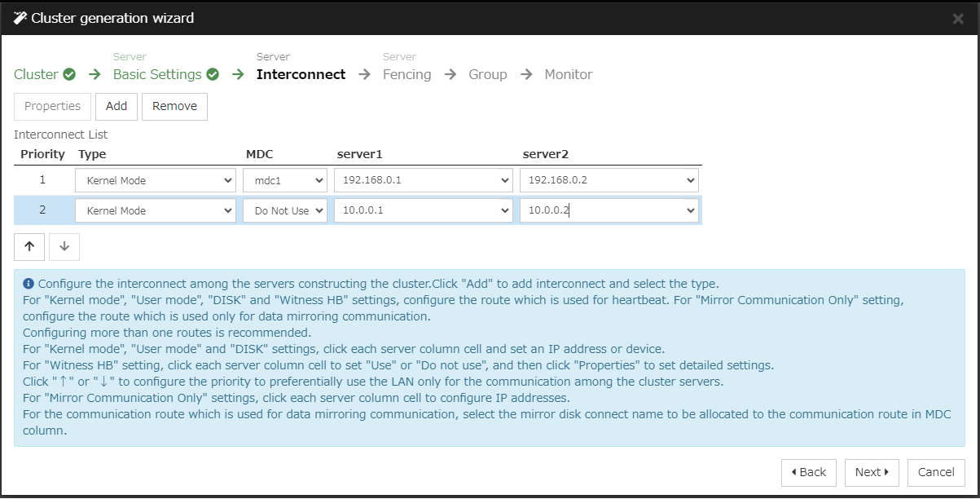The width and height of the screenshot is (980, 499).
Task: Open Type dropdown for priority 1 row
Action: pyautogui.click(x=155, y=180)
